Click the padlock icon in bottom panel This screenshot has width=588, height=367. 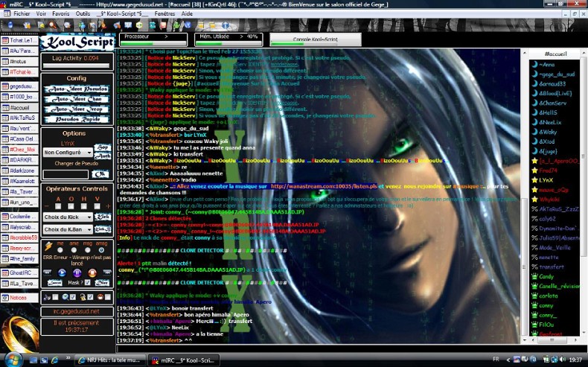(x=83, y=297)
